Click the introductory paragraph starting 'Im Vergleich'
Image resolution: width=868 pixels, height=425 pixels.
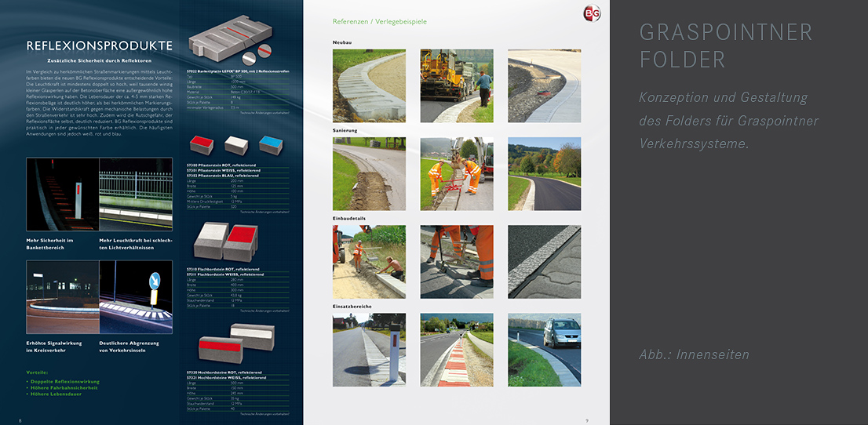[100, 104]
